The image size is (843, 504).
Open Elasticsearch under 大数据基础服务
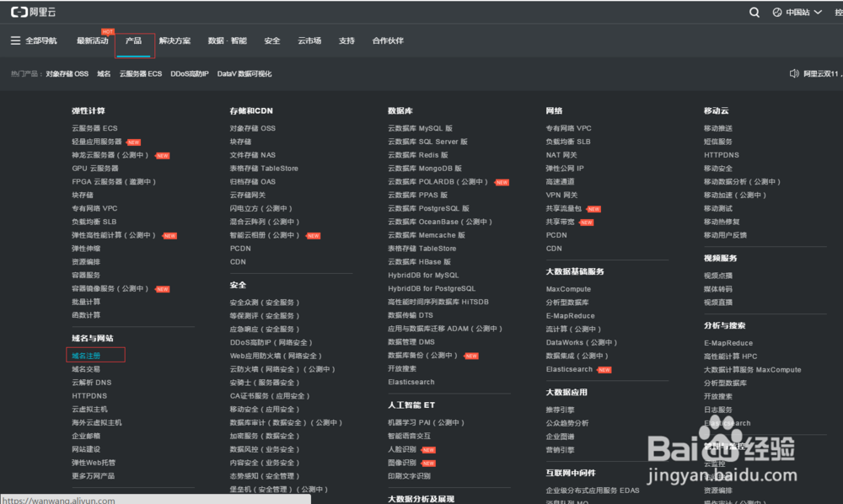point(569,369)
